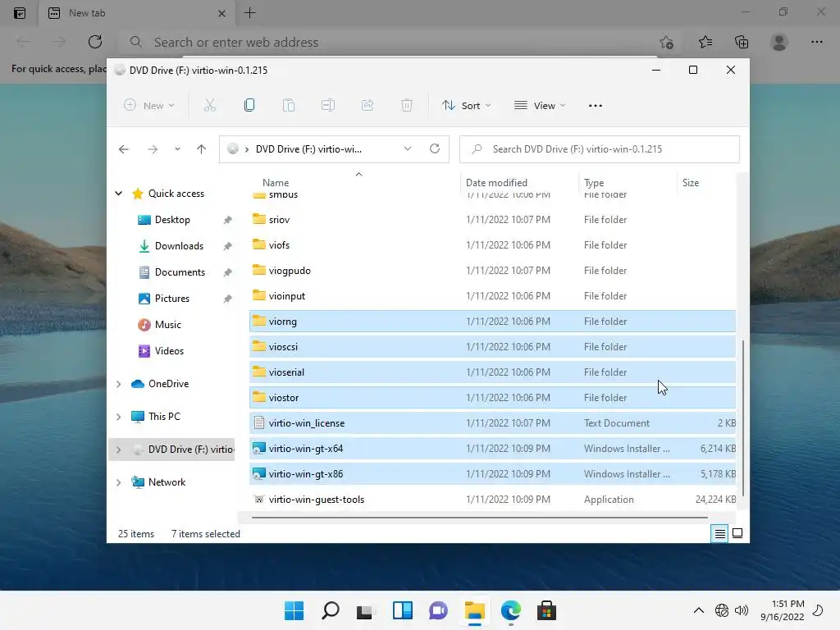Open new tab plus button in Edge
This screenshot has height=630, width=840.
[x=250, y=13]
